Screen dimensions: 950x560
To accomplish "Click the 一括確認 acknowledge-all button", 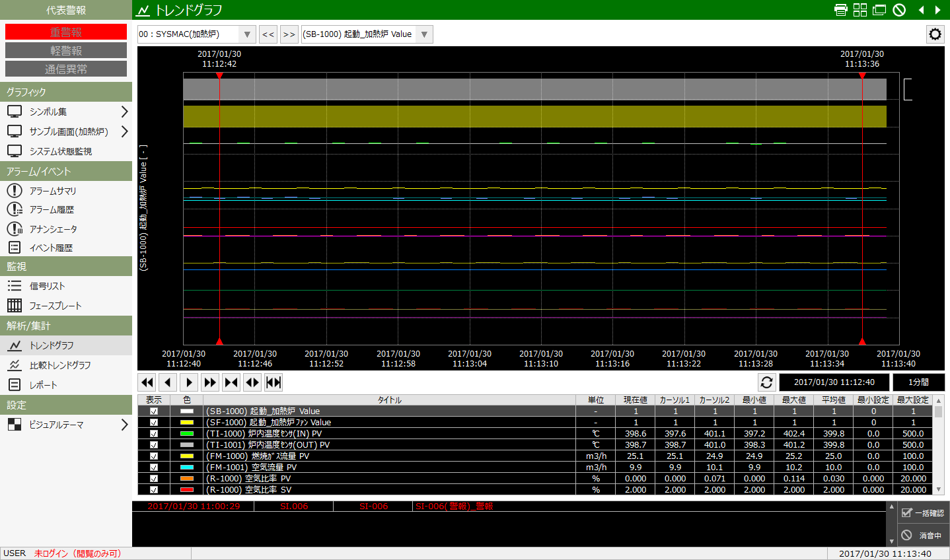I will (923, 513).
